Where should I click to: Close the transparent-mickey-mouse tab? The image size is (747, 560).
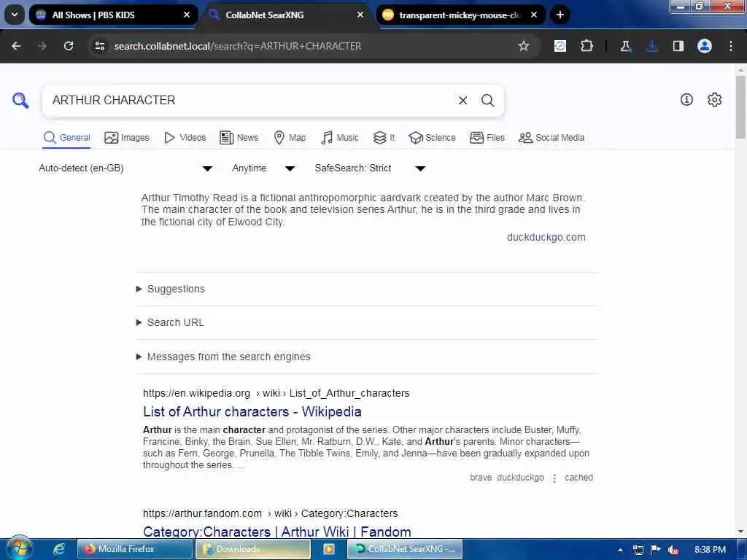(x=534, y=15)
